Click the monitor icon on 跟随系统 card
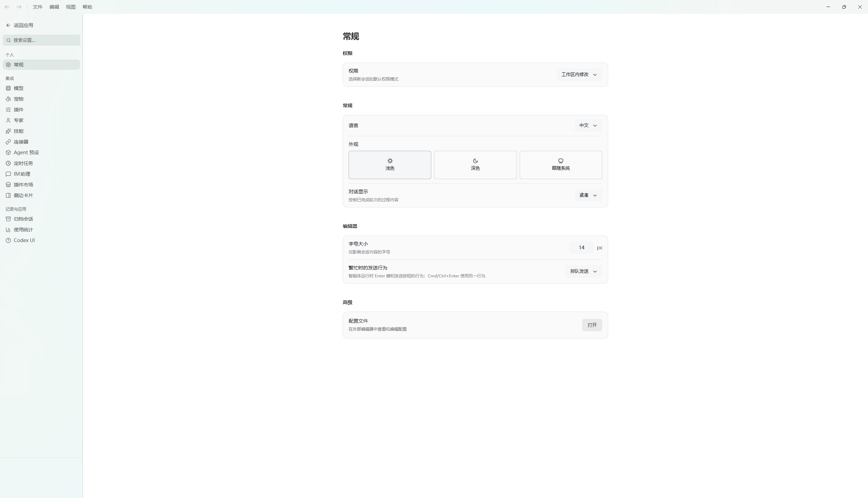868x498 pixels. pos(560,161)
